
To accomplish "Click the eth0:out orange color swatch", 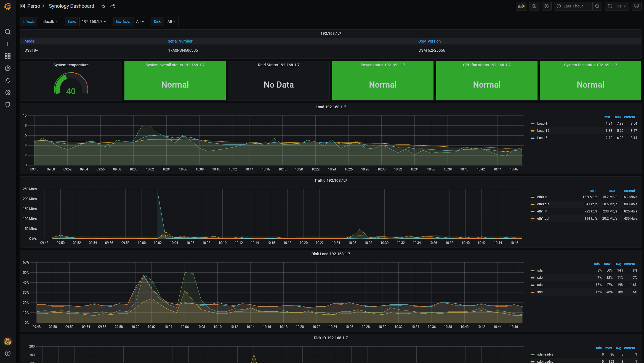I will coord(533,204).
